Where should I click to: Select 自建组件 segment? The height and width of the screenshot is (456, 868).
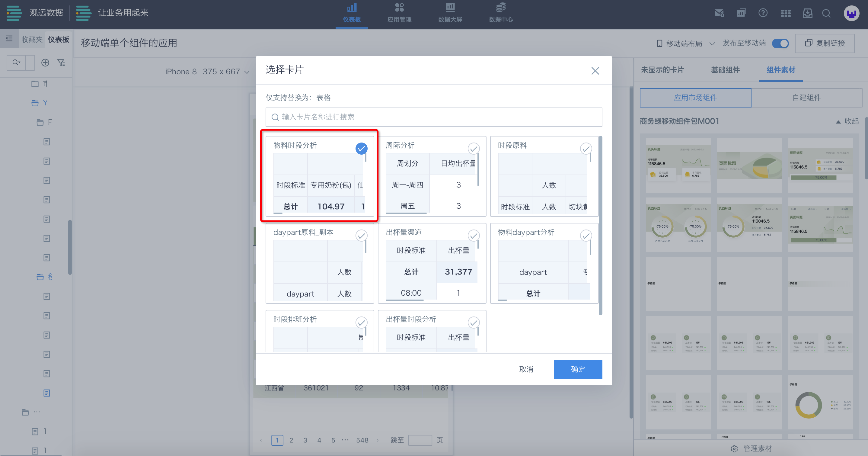coord(806,98)
